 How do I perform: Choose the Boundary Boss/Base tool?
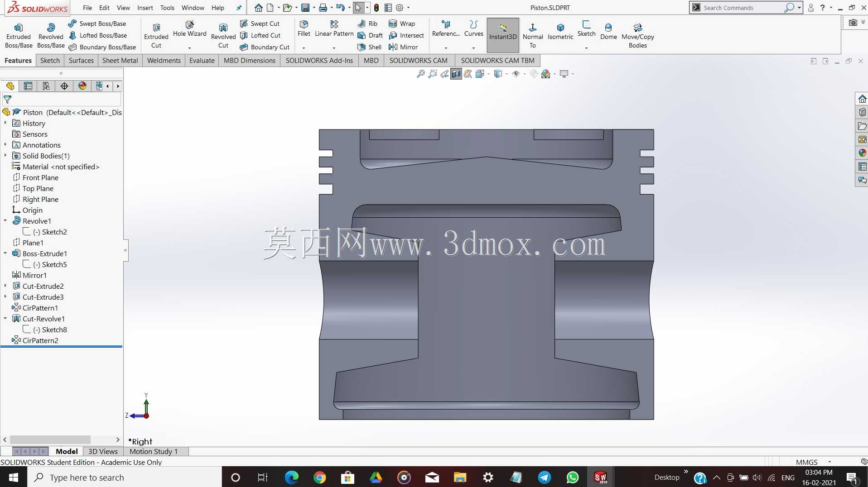click(102, 47)
